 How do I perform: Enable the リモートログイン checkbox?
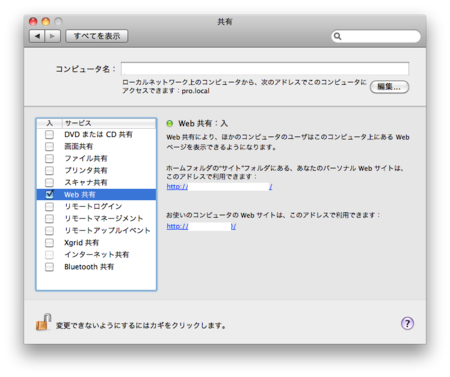[49, 206]
